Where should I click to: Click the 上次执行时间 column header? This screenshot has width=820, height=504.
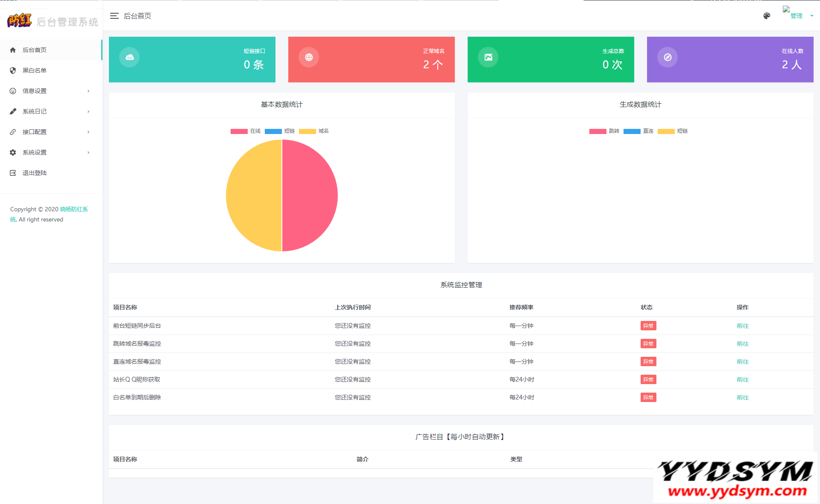click(x=353, y=307)
